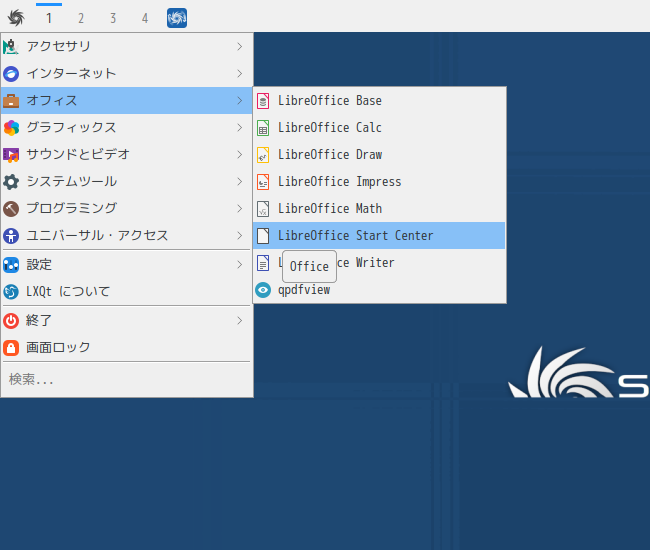Click the LibreOffice Start Center document icon
650x550 pixels.
pos(263,235)
